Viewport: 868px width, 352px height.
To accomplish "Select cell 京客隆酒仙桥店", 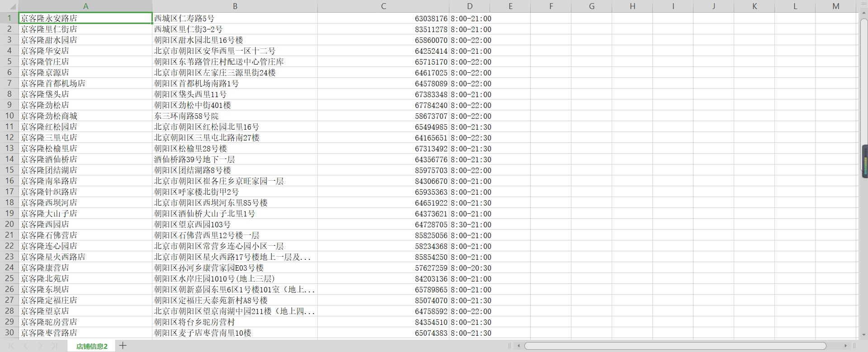I will (x=85, y=159).
